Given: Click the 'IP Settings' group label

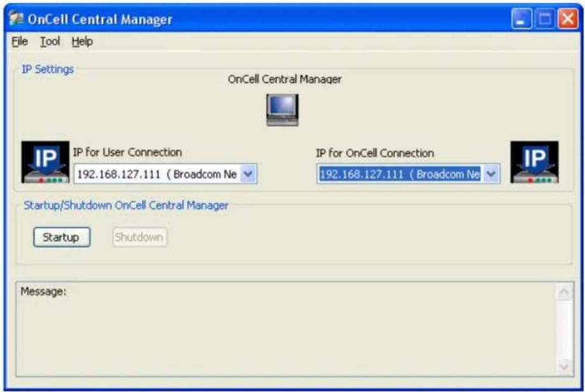Looking at the screenshot, I should tap(48, 69).
